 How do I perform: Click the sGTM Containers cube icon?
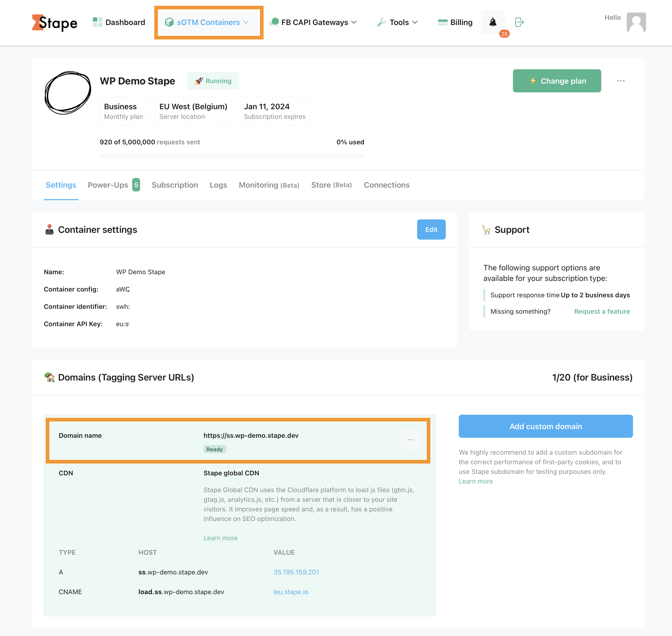pyautogui.click(x=169, y=22)
